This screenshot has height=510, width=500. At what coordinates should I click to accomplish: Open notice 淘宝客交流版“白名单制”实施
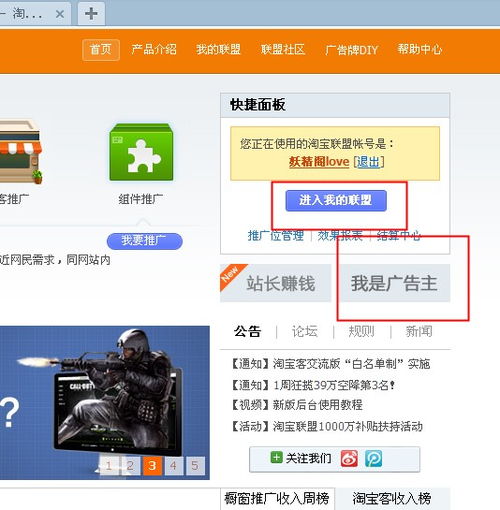click(351, 363)
